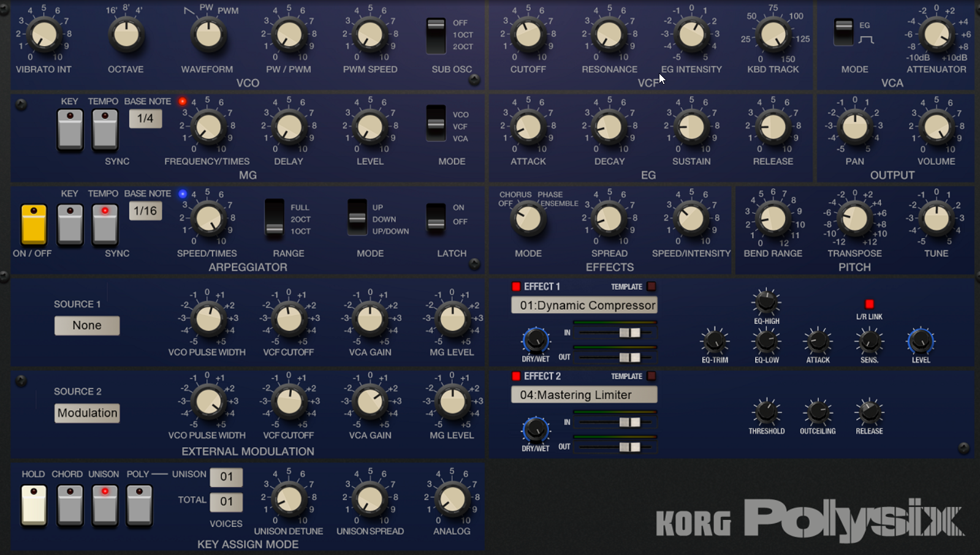
Task: Click the EG Intensity knob
Action: point(692,35)
